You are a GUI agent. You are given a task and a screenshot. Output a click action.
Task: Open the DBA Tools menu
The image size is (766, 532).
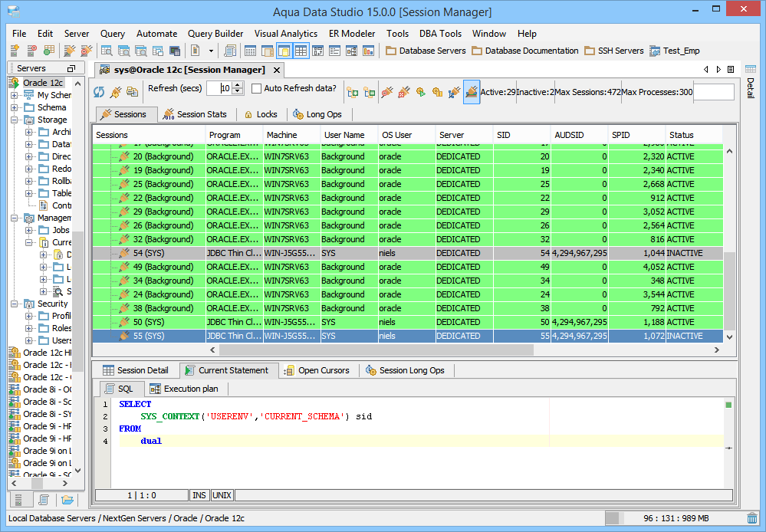coord(440,34)
